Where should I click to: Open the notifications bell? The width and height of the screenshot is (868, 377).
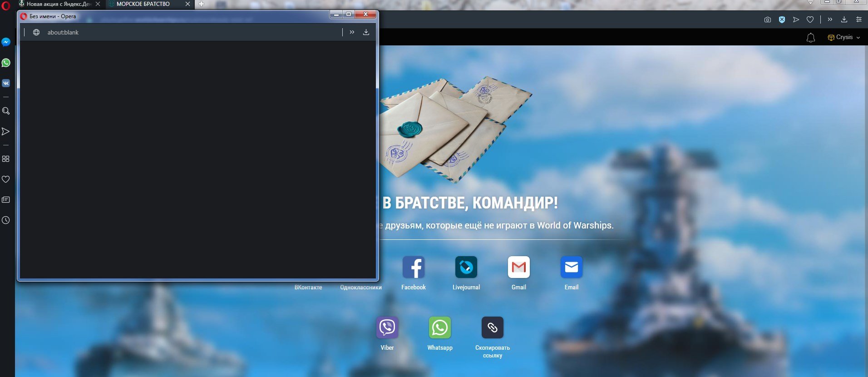[810, 38]
